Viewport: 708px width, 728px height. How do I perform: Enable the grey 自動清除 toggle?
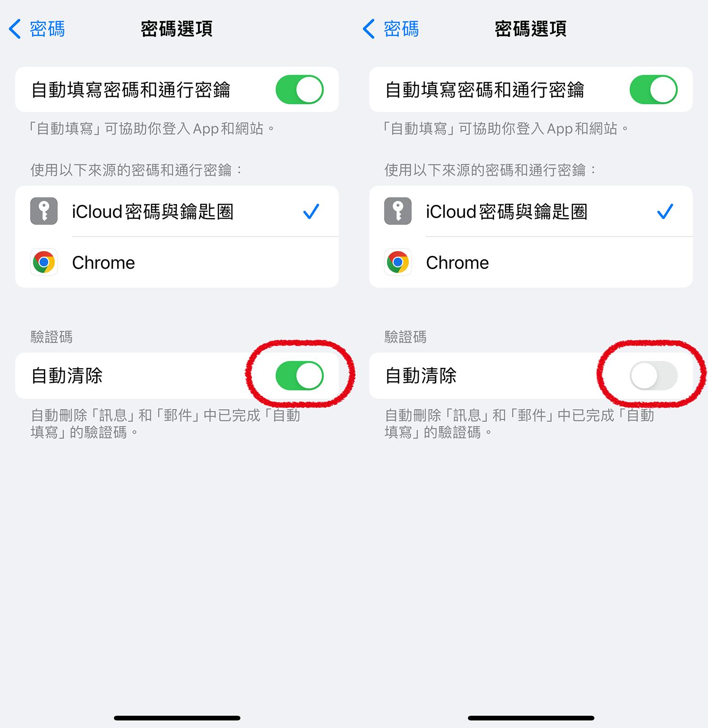(x=654, y=376)
